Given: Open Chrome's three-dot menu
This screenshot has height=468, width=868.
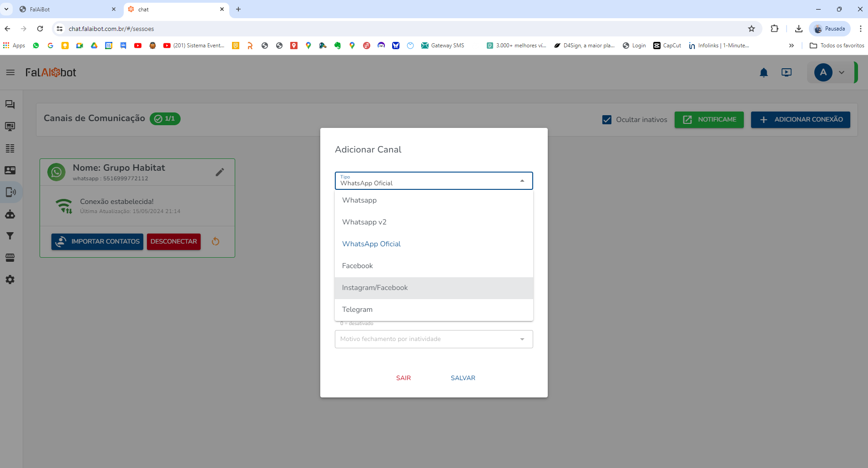Looking at the screenshot, I should pos(860,29).
